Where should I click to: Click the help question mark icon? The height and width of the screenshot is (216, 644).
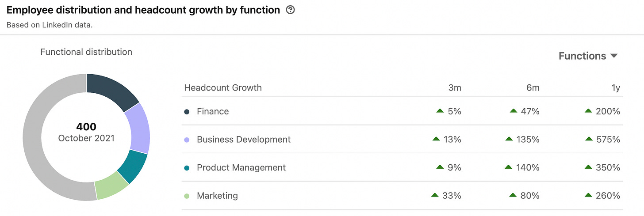[x=290, y=10]
